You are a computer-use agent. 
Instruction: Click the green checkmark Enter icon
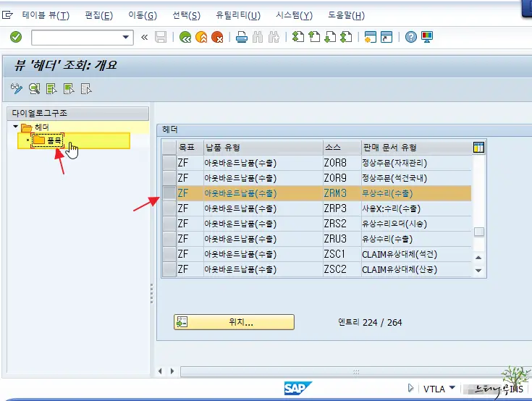pos(16,37)
